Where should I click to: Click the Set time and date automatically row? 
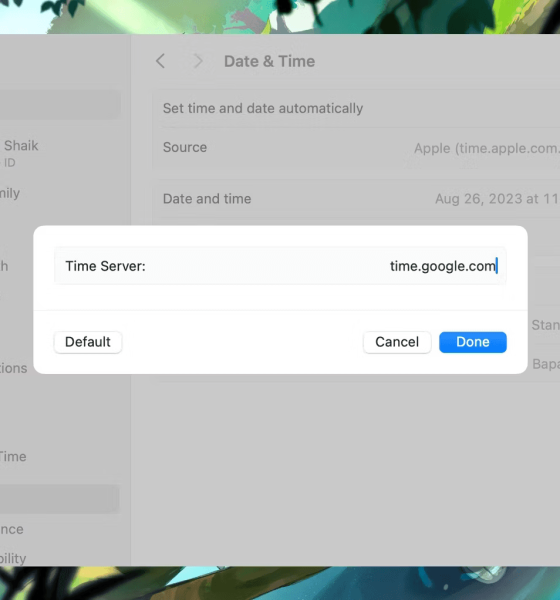(356, 109)
